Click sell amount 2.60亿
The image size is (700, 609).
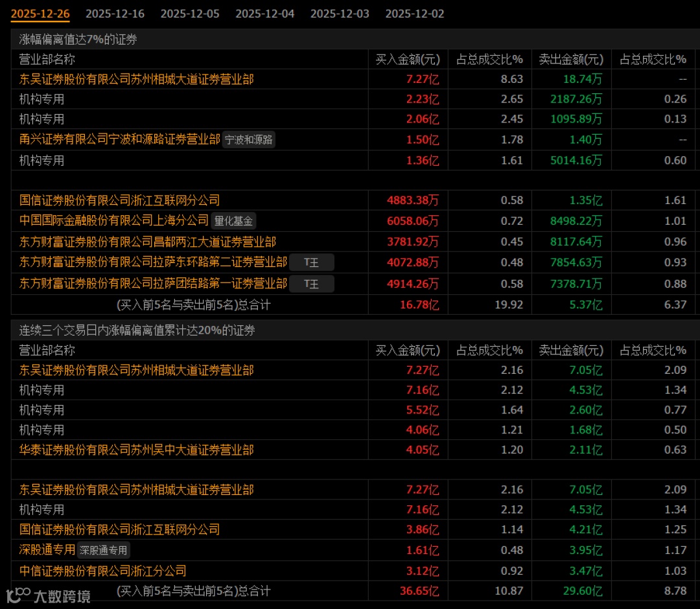click(x=586, y=410)
